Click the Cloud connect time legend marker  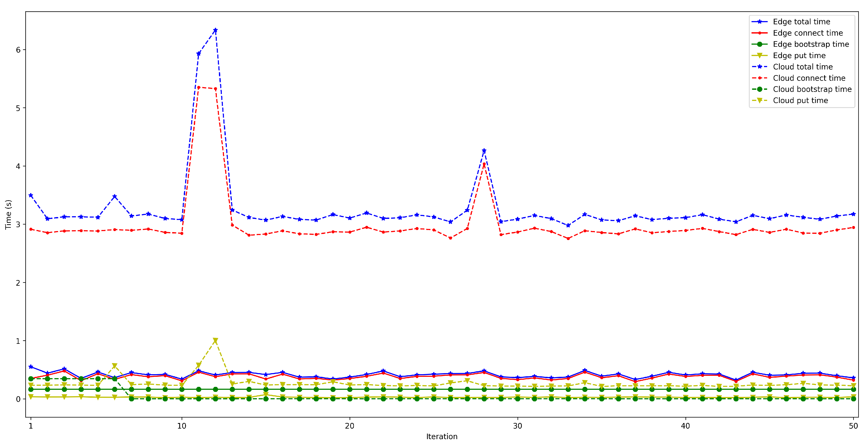[759, 78]
